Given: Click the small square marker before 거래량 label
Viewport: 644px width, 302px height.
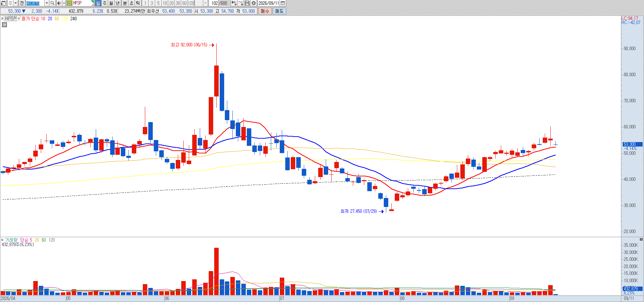Looking at the screenshot, I should (x=2, y=240).
